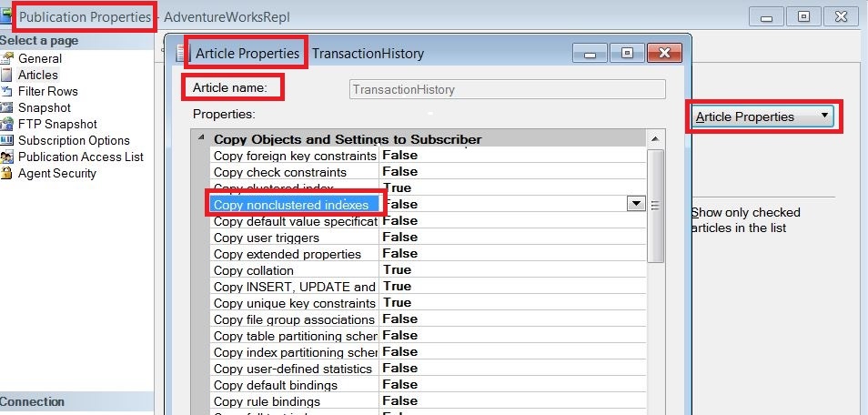868x415 pixels.
Task: Click scrollbar up arrow in Properties grid
Action: click(655, 138)
